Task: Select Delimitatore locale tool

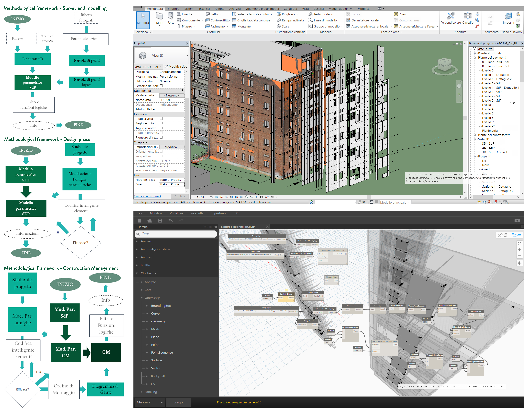Action: [x=362, y=21]
